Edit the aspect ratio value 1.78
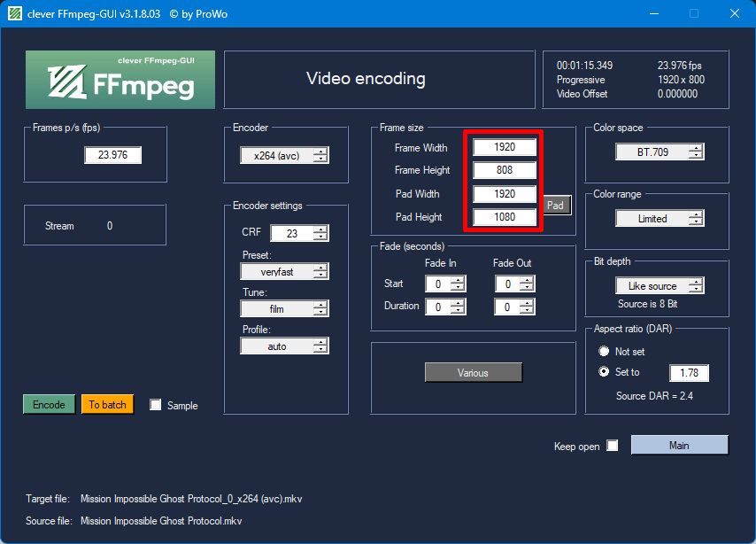This screenshot has height=544, width=756. (x=689, y=373)
